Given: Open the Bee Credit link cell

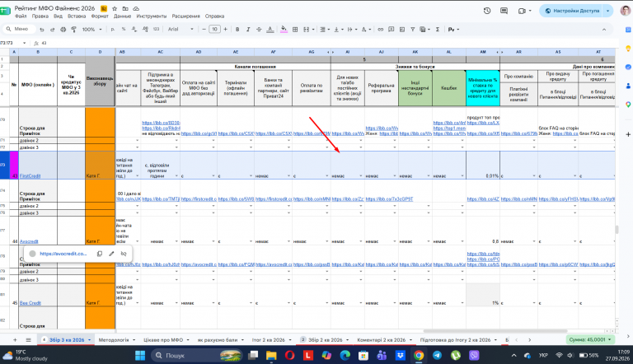Looking at the screenshot, I should pos(30,303).
